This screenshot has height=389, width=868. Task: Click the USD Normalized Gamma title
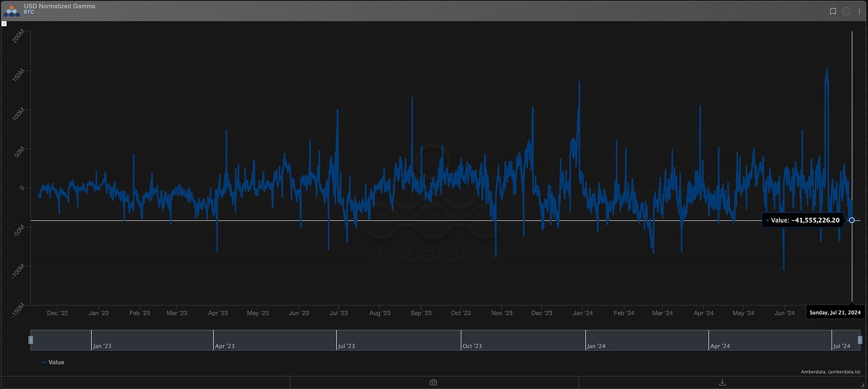point(59,6)
